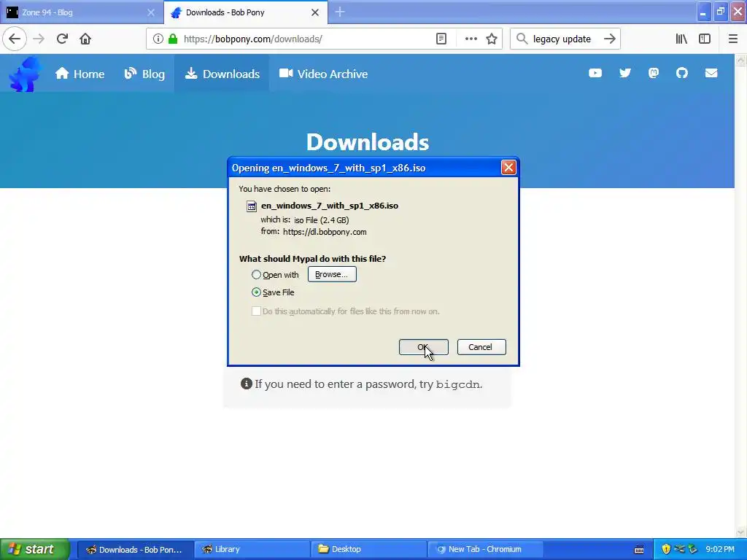Click the Bob Pony blue pony logo

(25, 74)
